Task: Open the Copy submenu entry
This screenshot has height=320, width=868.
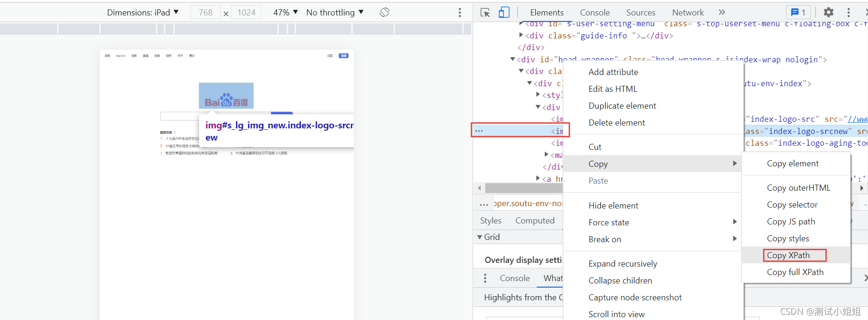Action: (653, 164)
